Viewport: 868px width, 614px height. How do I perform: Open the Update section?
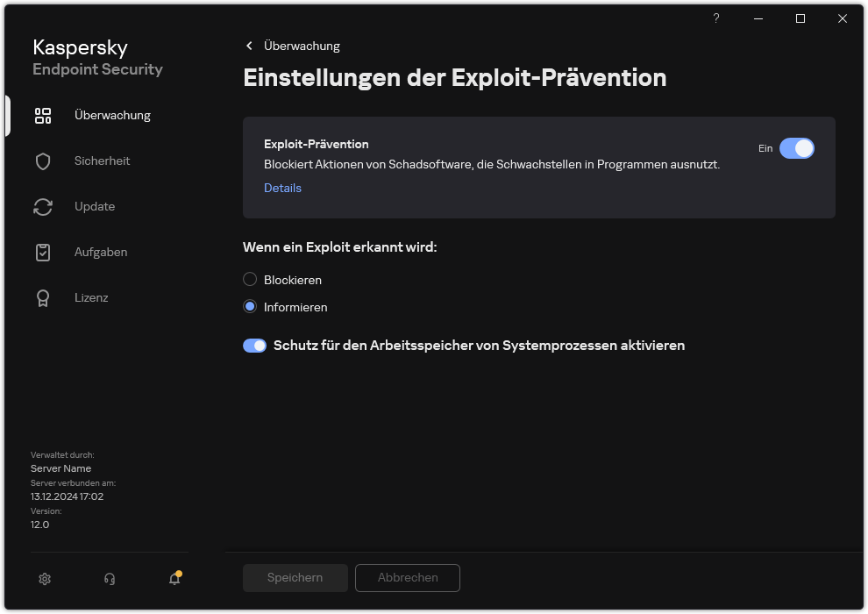click(95, 206)
